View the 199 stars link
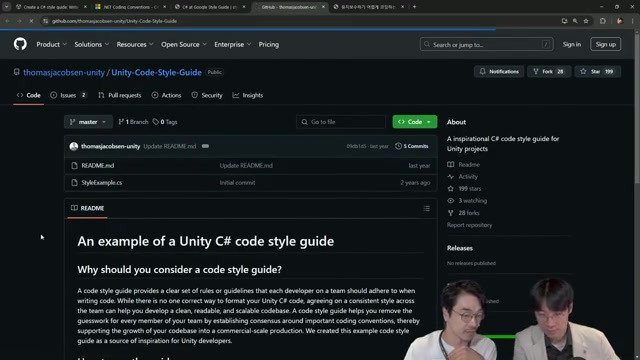Viewport: 640px width, 360px height. (469, 189)
